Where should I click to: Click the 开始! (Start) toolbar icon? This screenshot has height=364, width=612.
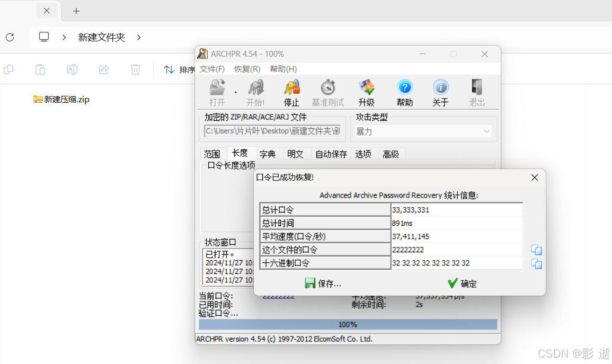tap(255, 93)
